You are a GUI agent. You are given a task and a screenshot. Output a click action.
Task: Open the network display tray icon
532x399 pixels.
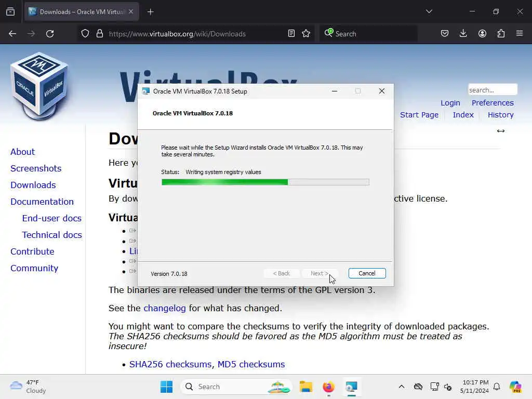(434, 387)
